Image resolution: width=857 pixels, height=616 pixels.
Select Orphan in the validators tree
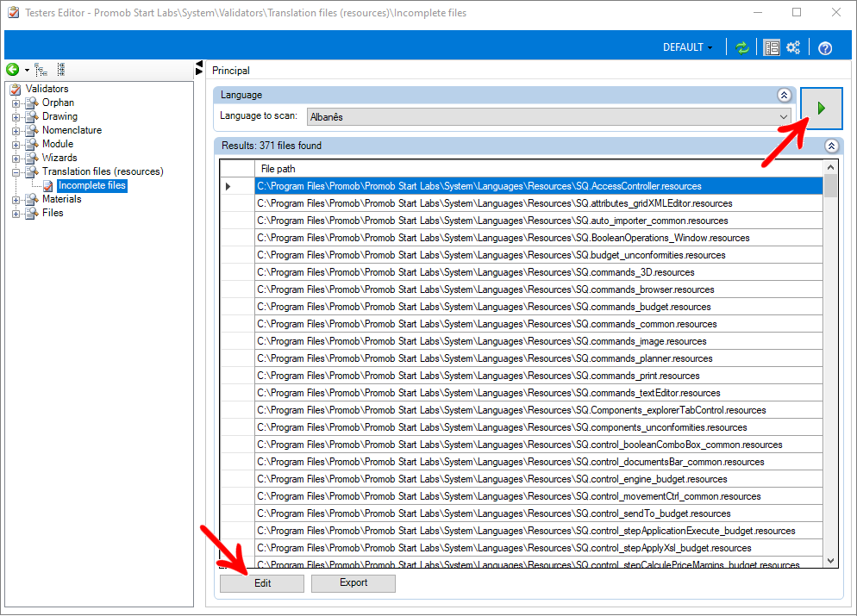tap(58, 103)
